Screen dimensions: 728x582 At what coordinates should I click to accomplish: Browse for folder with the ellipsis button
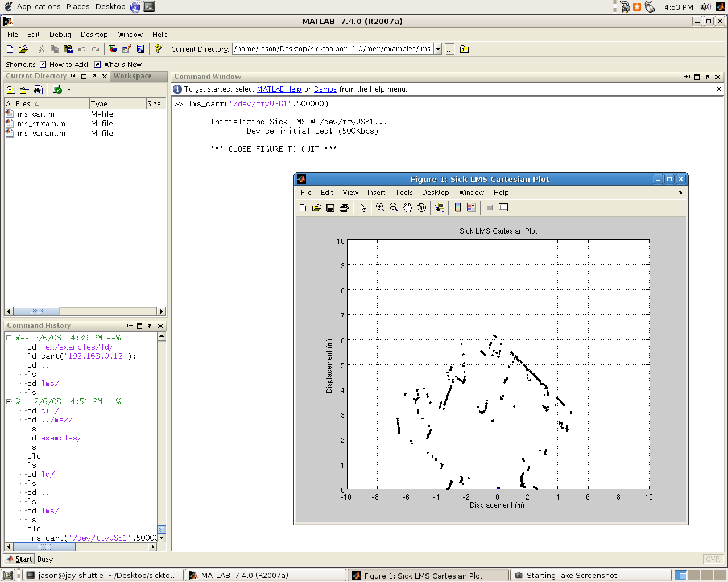tap(449, 49)
